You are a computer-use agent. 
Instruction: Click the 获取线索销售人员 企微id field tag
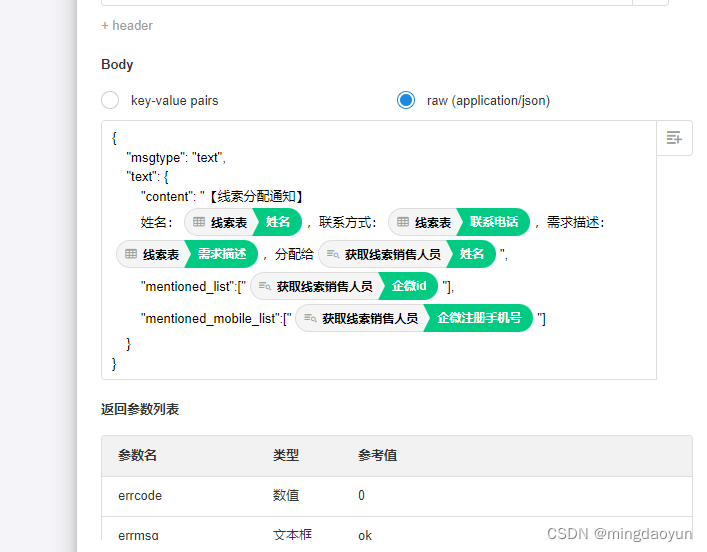(344, 286)
